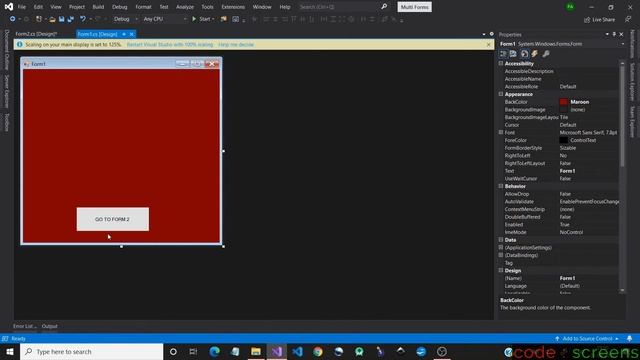Open the Extensions menu

pos(233,7)
